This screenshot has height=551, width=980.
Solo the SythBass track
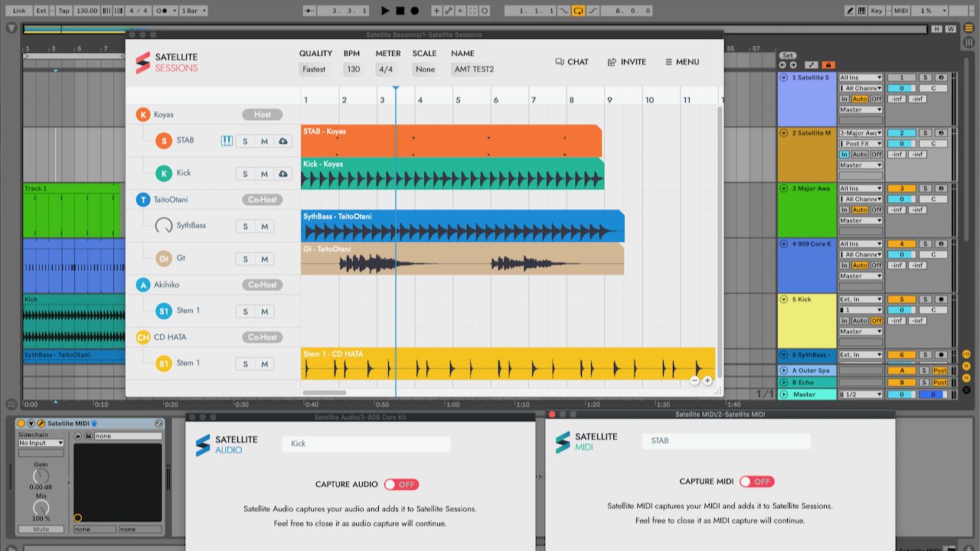tap(245, 227)
